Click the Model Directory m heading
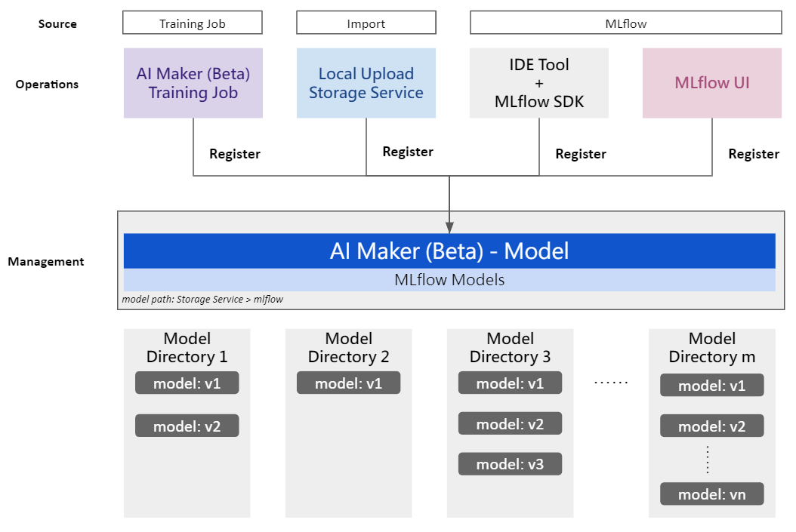 (x=712, y=347)
